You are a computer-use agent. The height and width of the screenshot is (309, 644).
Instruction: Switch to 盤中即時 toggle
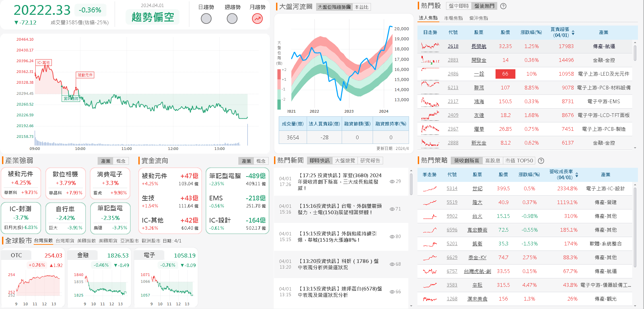click(459, 6)
